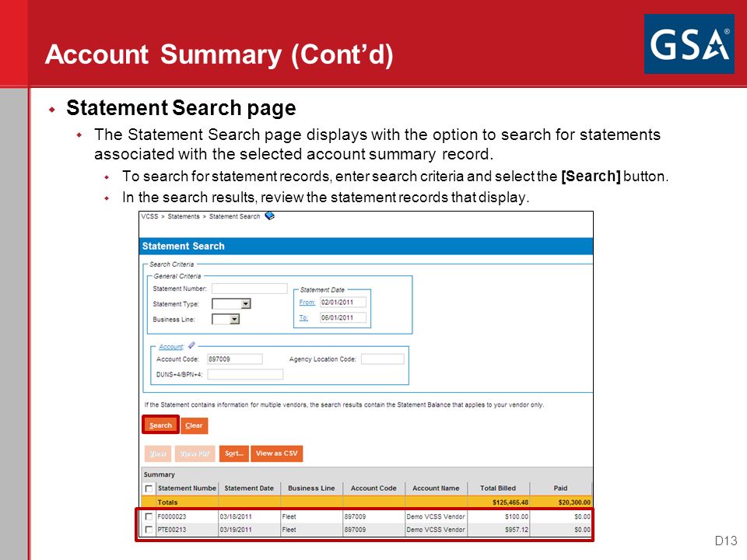
Task: Click Demo VCSS Vendor in F0000023 row
Action: [x=436, y=516]
